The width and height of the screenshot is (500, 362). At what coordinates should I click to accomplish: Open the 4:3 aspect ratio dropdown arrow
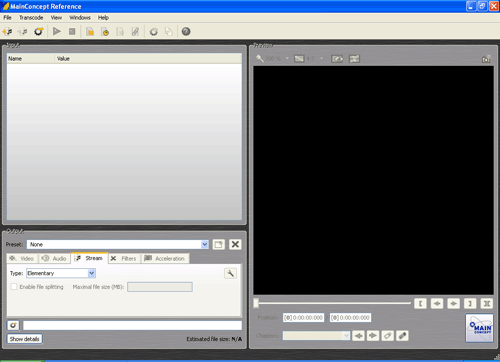pyautogui.click(x=322, y=59)
